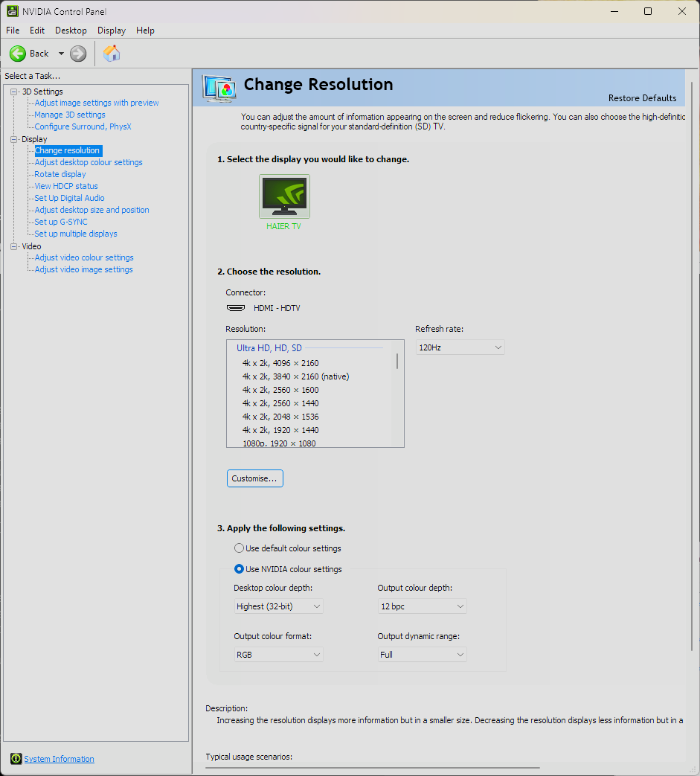The height and width of the screenshot is (776, 700).
Task: Open the Refresh rate 120Hz dropdown
Action: coord(460,347)
